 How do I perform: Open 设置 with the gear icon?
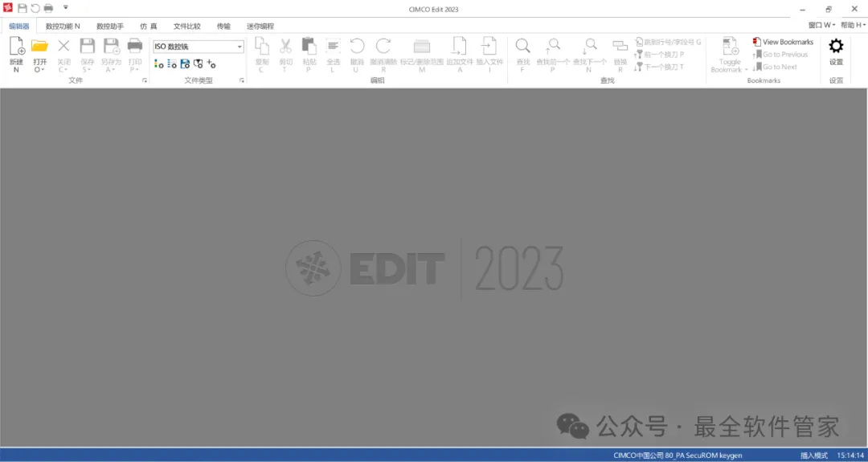tap(836, 46)
